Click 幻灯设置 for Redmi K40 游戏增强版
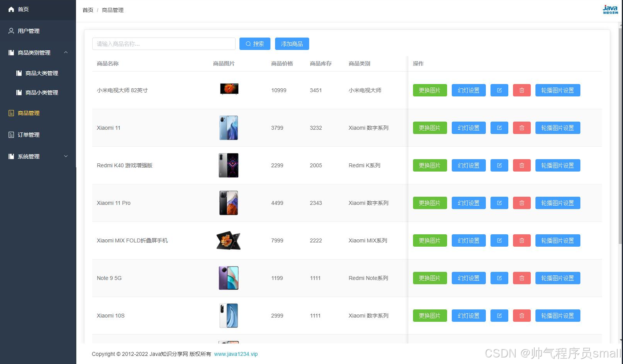623x364 pixels. click(x=469, y=165)
